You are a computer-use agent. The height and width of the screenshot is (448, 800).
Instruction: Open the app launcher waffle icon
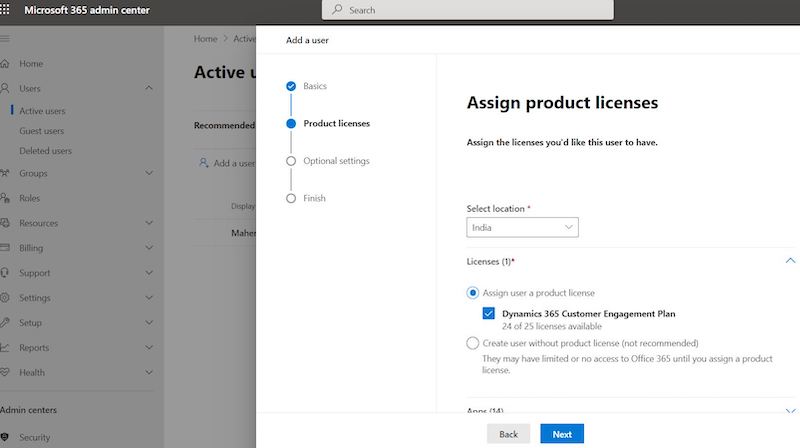(x=5, y=10)
